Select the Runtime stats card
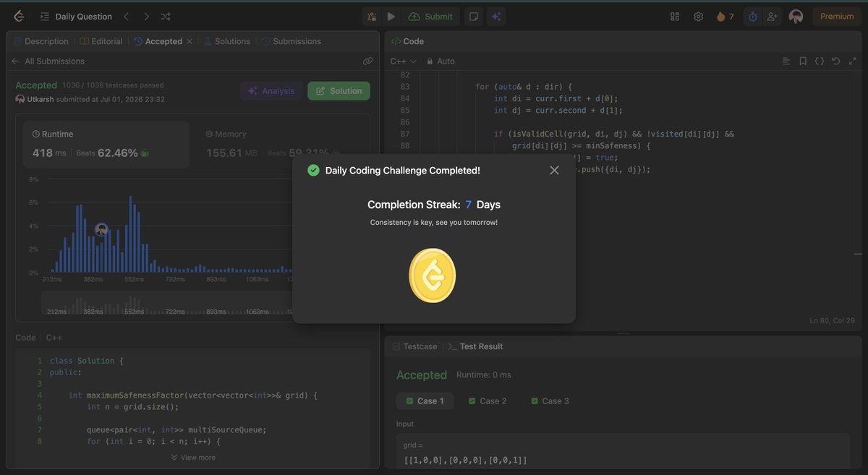Viewport: 868px width, 475px height. coord(106,145)
